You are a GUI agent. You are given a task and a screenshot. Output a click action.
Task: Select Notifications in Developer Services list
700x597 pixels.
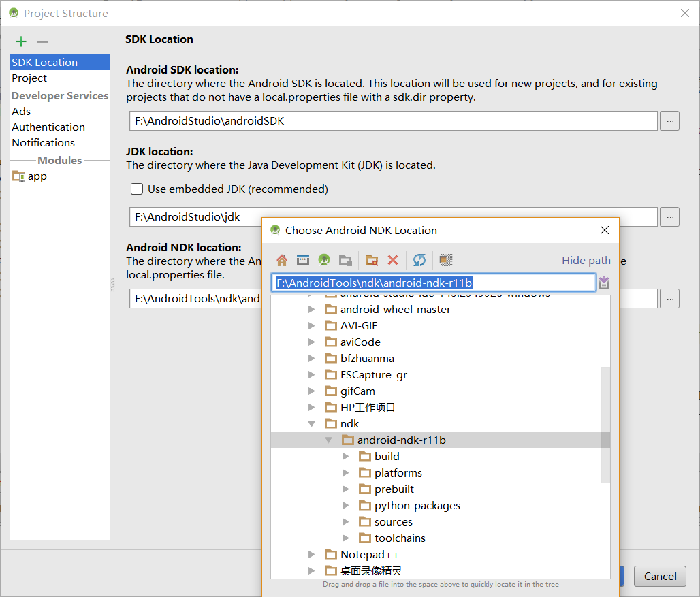60,143
